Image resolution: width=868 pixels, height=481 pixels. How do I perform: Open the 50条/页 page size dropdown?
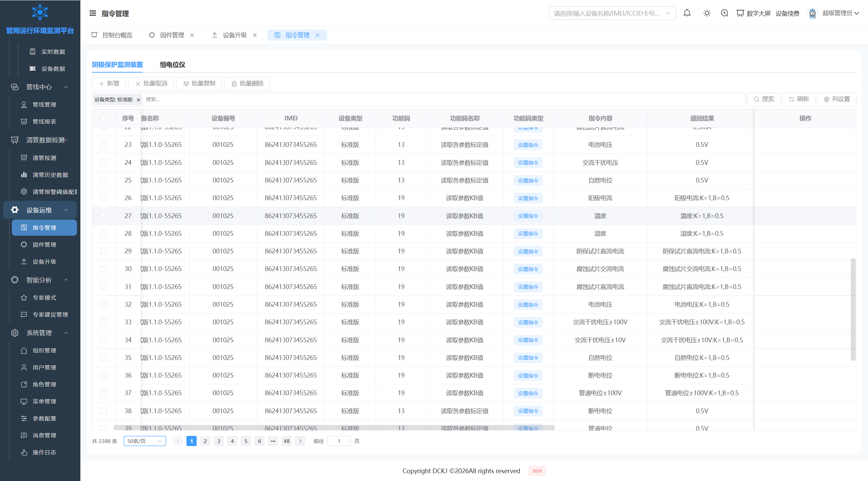click(145, 441)
